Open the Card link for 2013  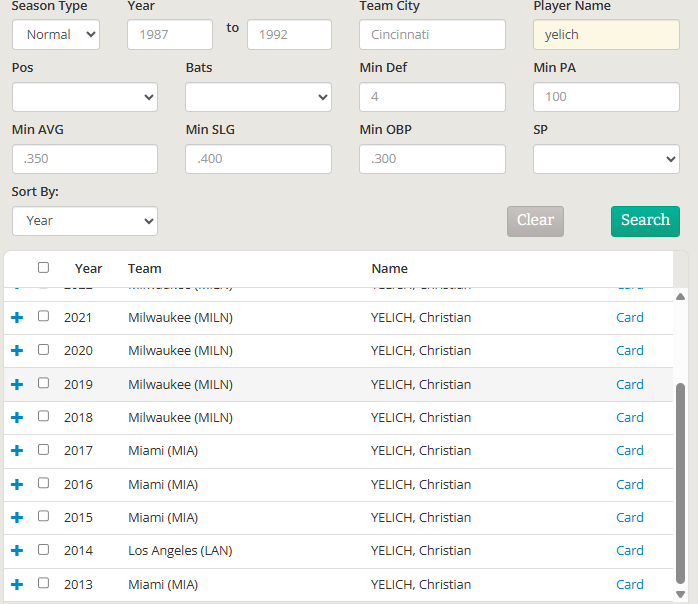coord(629,584)
